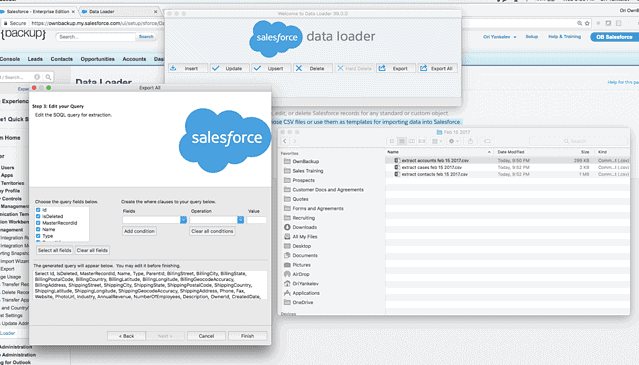The image size is (639, 365).
Task: Open All My Files in the Finder sidebar
Action: (x=304, y=237)
